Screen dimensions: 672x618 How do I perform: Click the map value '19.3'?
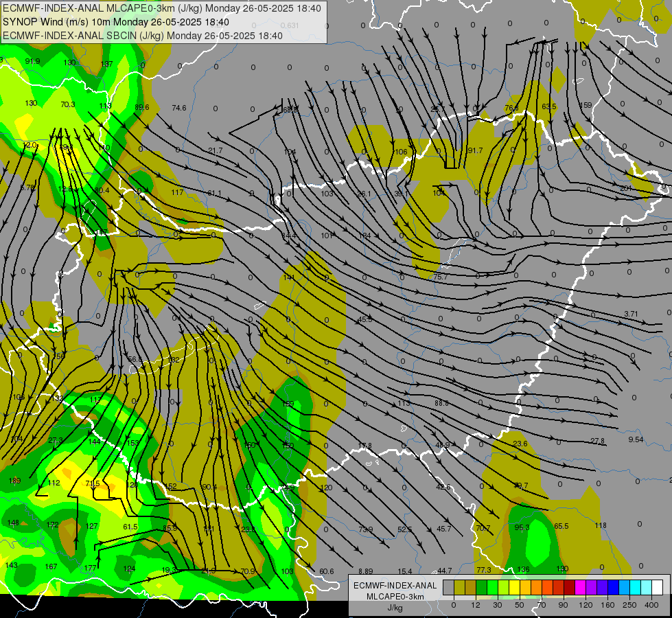(169, 570)
